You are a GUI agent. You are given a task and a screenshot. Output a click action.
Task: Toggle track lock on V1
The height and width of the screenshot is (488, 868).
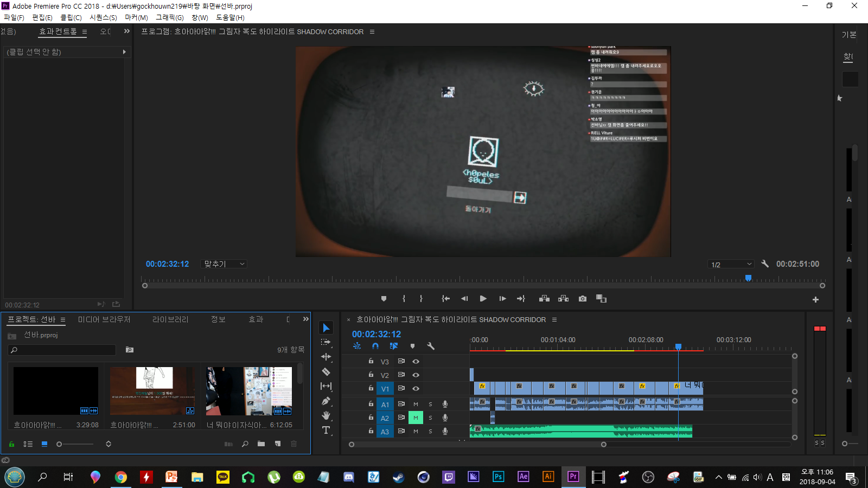coord(371,388)
